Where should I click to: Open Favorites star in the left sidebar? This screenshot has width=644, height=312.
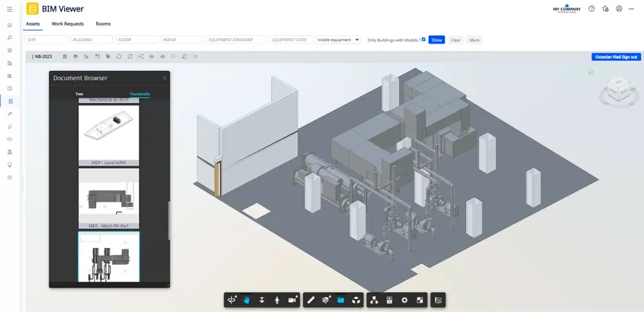click(x=10, y=50)
